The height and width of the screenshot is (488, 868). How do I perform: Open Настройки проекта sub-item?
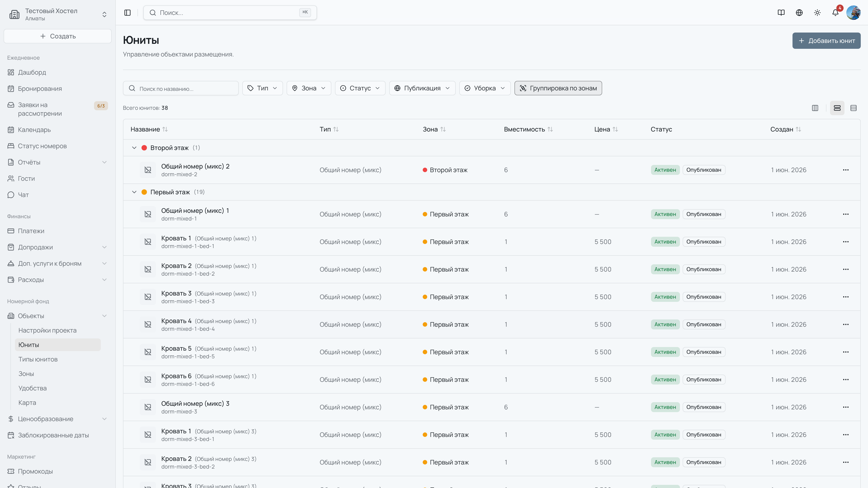[x=58, y=330]
